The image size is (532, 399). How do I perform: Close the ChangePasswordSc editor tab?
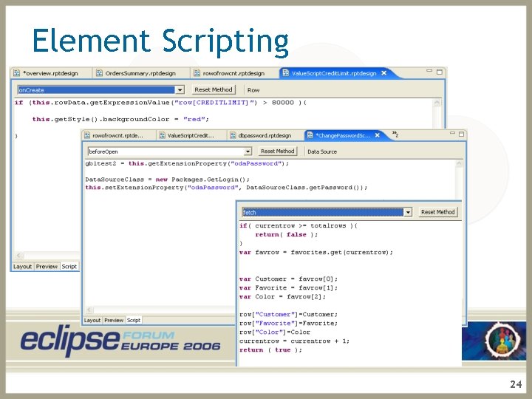point(378,135)
